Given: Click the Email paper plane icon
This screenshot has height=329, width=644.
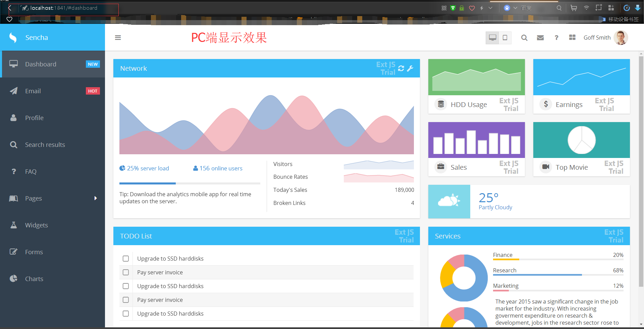Looking at the screenshot, I should [13, 91].
